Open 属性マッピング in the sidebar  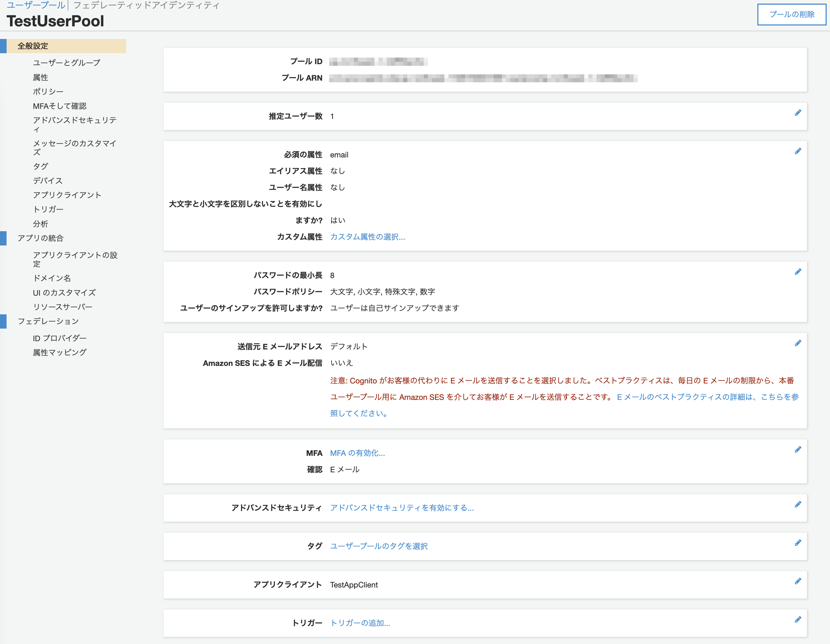coord(60,353)
